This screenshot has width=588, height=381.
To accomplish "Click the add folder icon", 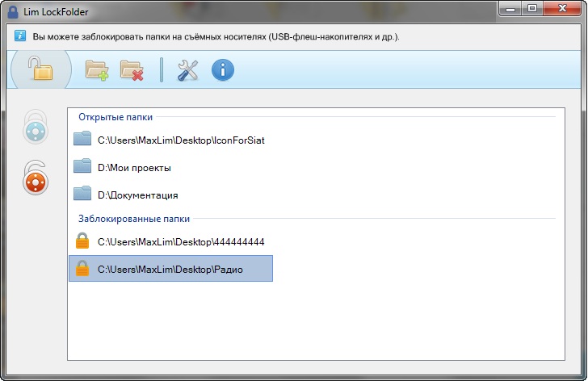I will coord(97,69).
